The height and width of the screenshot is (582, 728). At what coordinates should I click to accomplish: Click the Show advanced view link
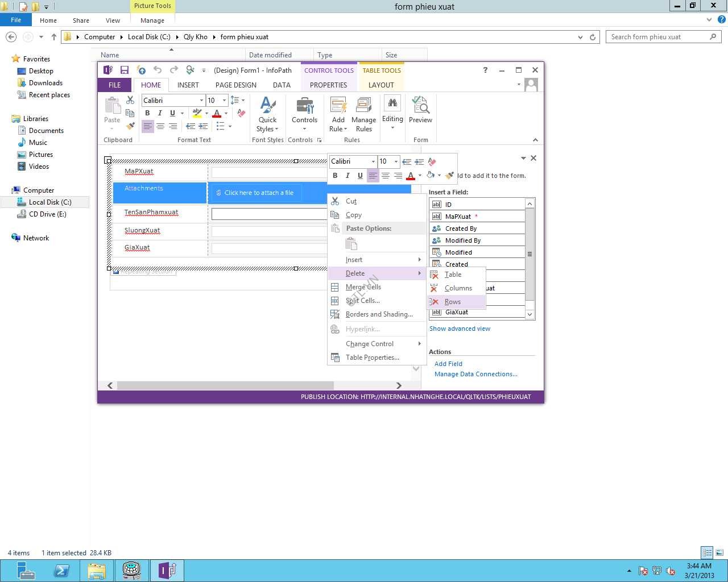tap(460, 329)
